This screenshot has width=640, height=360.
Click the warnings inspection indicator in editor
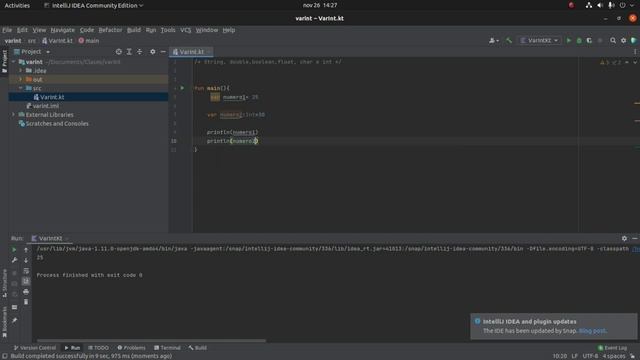click(610, 62)
